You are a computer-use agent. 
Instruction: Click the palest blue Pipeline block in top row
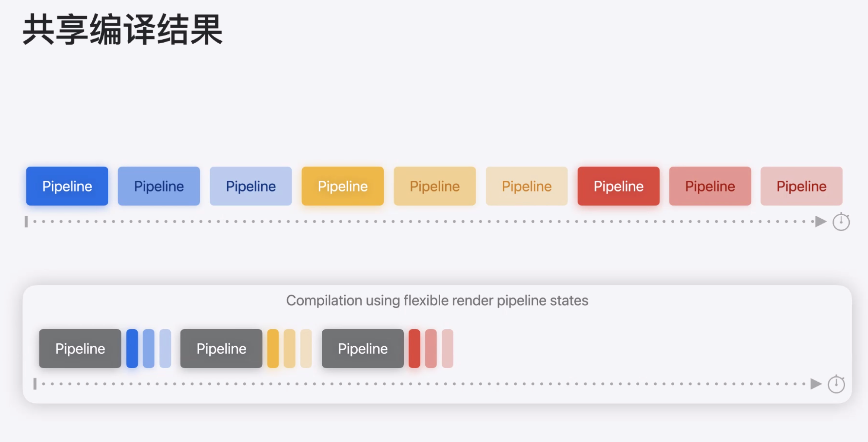[251, 186]
